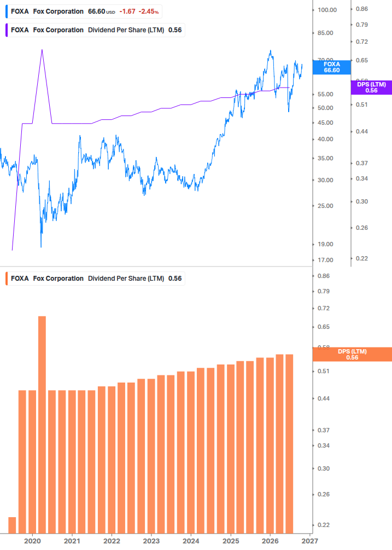The image size is (392, 550).
Task: Click the 55.00 price axis label
Action: 325,94
